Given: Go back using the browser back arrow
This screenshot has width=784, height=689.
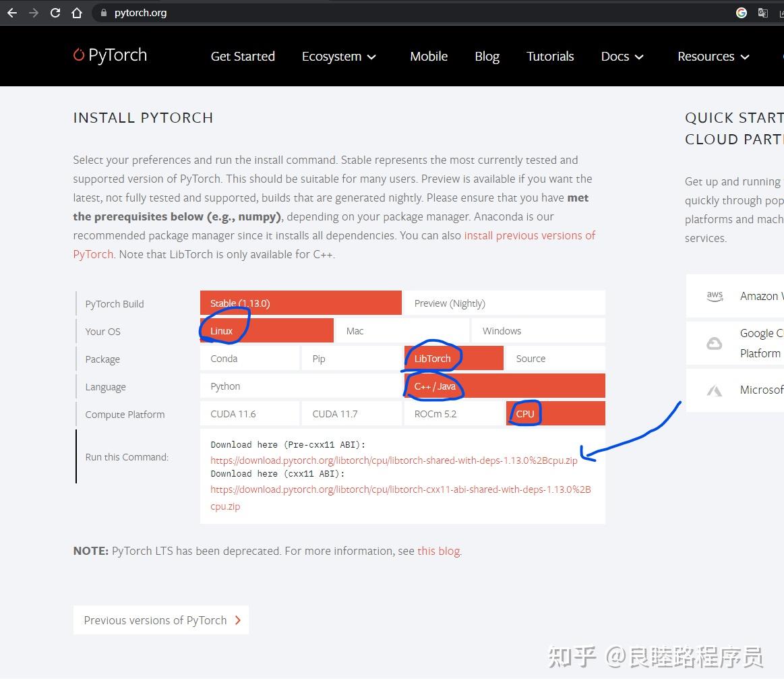Looking at the screenshot, I should 11,12.
